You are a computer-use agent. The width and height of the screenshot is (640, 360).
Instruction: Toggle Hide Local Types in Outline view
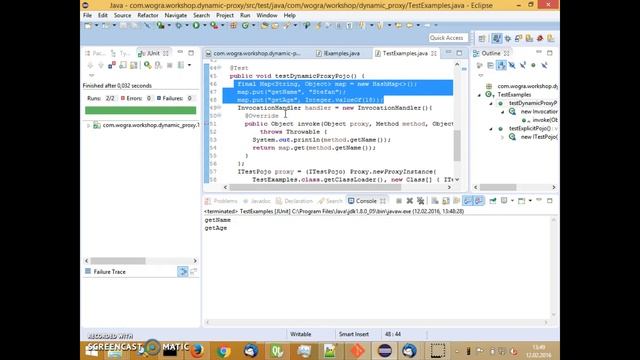tap(544, 65)
